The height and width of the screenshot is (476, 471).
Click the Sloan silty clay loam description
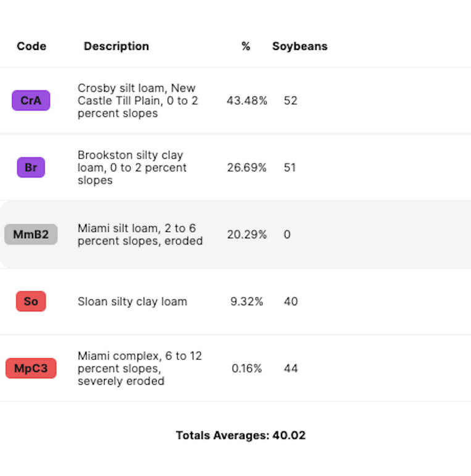[132, 301]
